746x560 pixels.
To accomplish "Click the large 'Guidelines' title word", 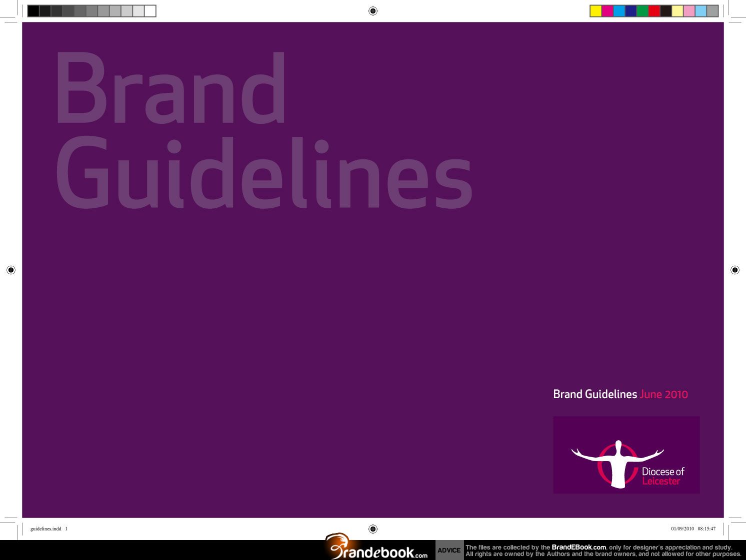I will tap(264, 173).
